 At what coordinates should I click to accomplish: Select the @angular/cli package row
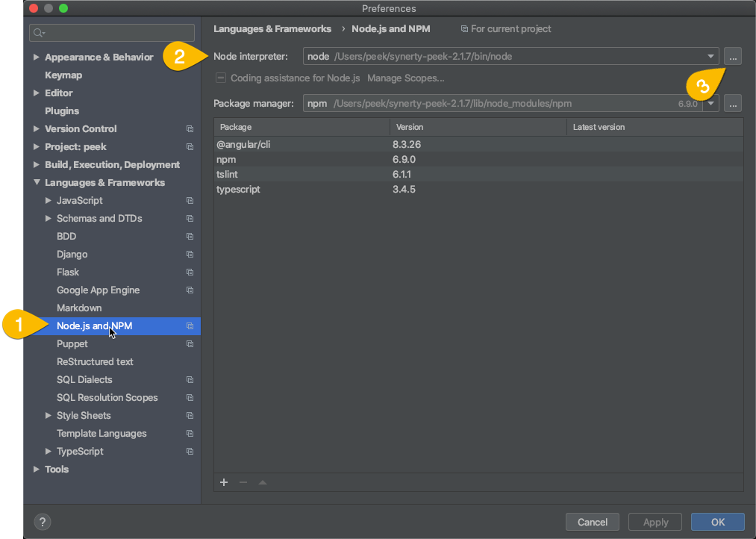coord(478,144)
